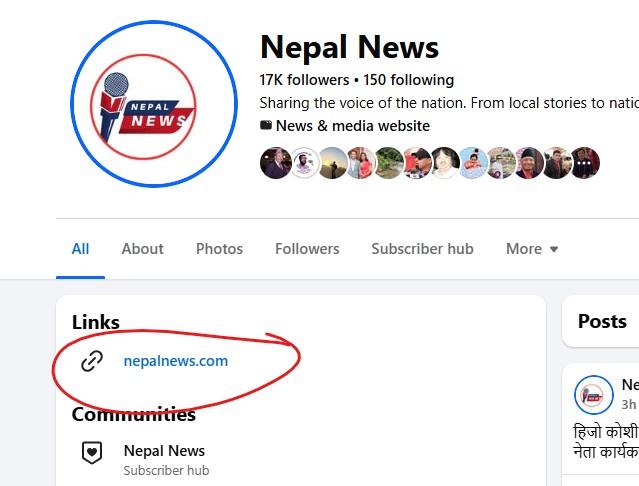Image resolution: width=639 pixels, height=486 pixels.
Task: Open the About tab
Action: pyautogui.click(x=142, y=249)
